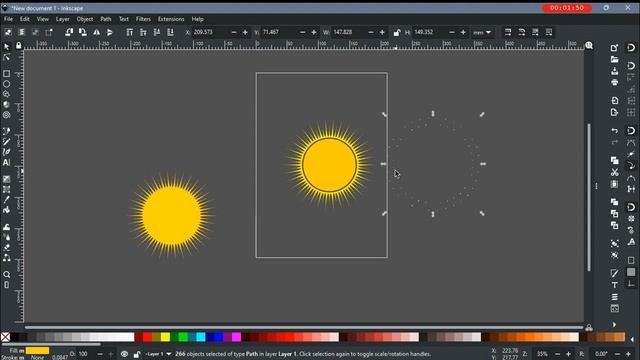The width and height of the screenshot is (640, 360).
Task: Decrease Y position with minus button
Action: coord(302,32)
